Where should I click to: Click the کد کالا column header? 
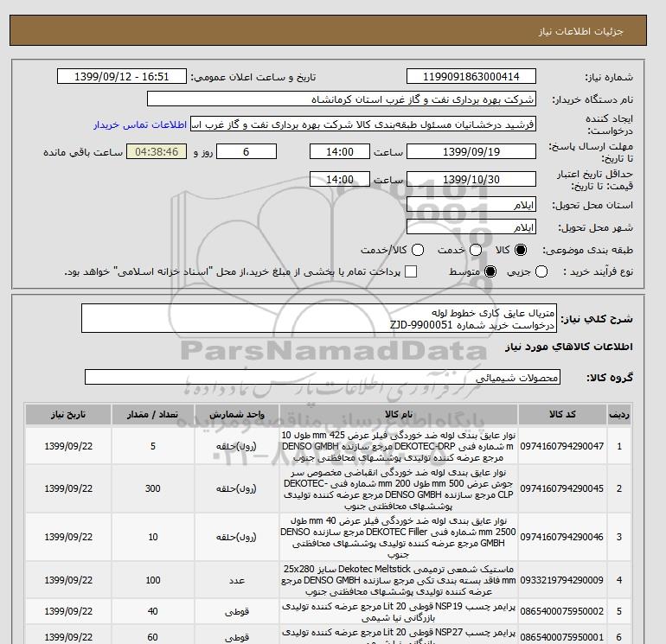(562, 414)
